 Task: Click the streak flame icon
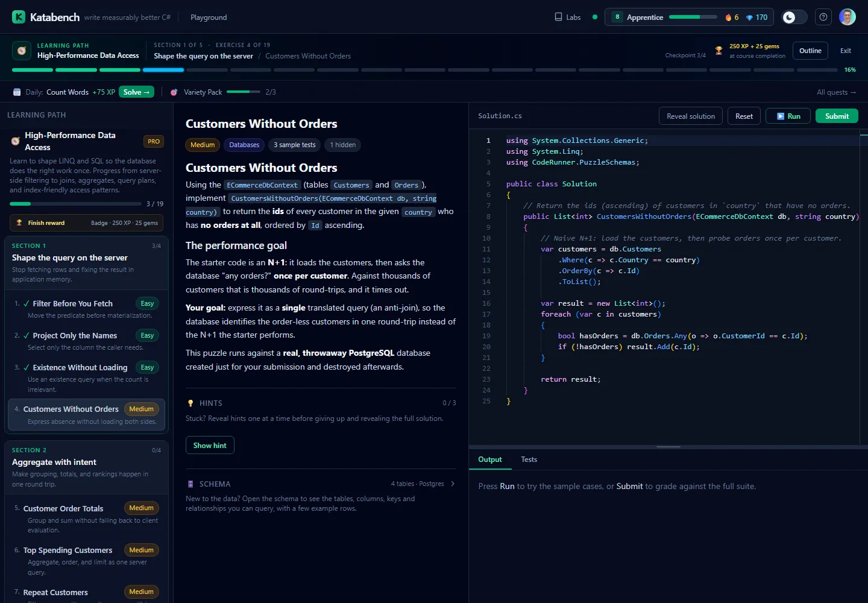(728, 17)
